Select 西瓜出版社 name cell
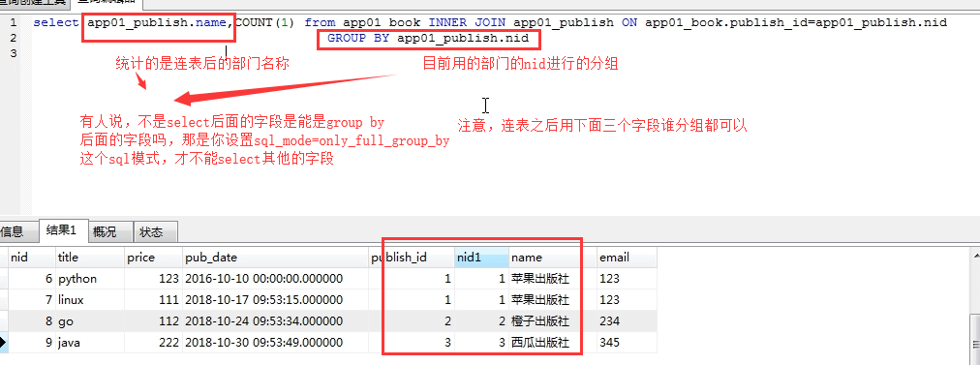This screenshot has height=365, width=980. [553, 343]
